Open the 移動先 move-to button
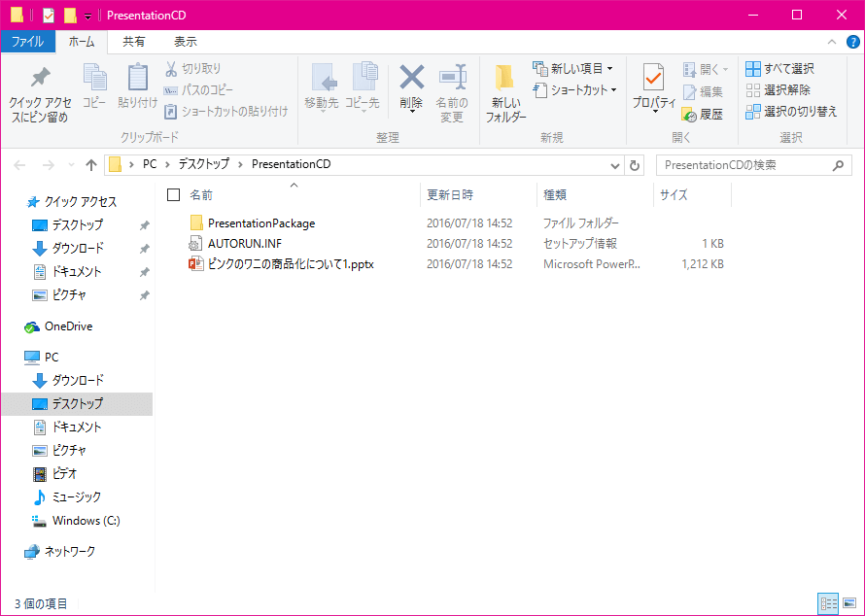Screen dimensions: 865x616 click(x=322, y=88)
